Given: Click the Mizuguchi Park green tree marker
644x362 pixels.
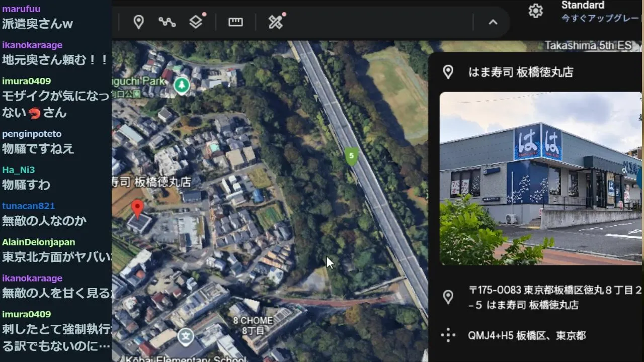Looking at the screenshot, I should point(182,85).
